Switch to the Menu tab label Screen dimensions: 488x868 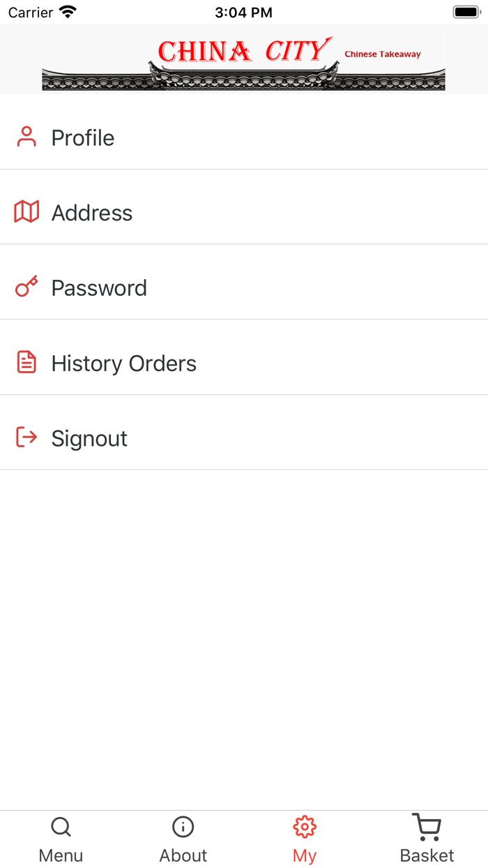(61, 855)
